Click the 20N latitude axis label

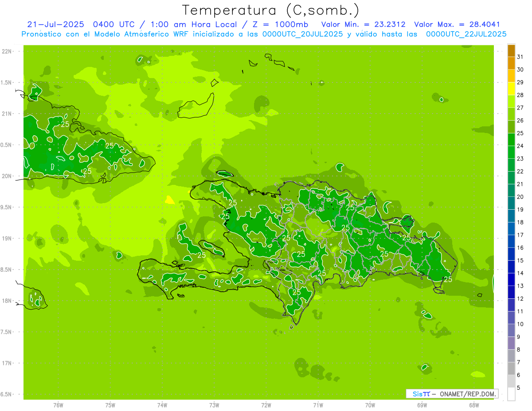pyautogui.click(x=7, y=176)
